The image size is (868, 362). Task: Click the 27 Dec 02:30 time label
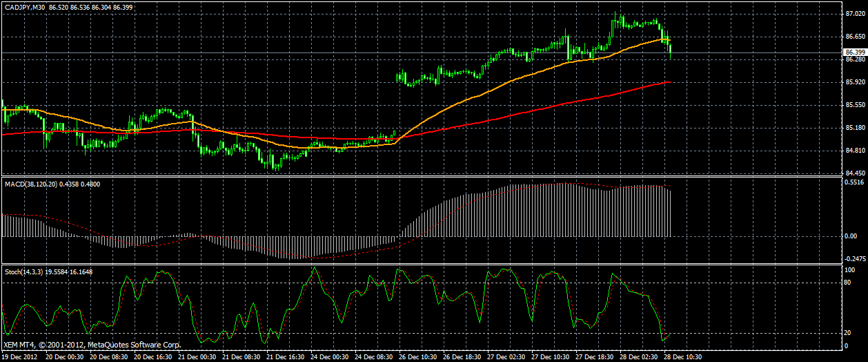coord(505,357)
